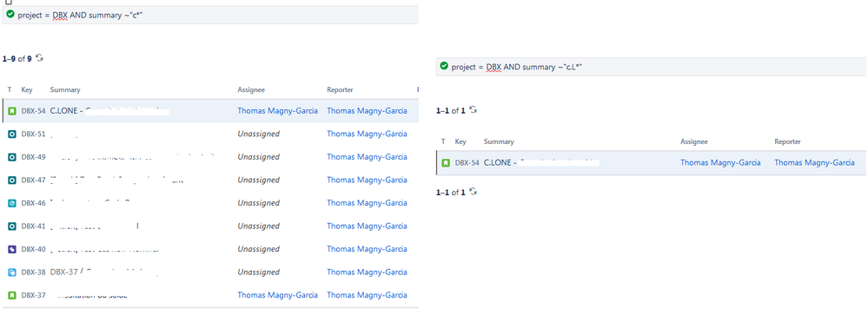Click the issue type icon for DBX-47
This screenshot has width=868, height=315.
(11, 180)
